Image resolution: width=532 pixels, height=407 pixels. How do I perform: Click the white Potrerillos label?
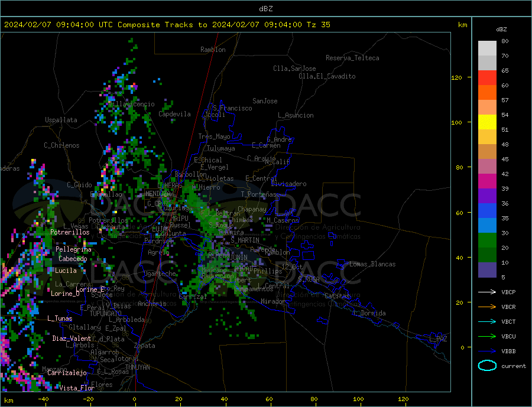tap(70, 232)
